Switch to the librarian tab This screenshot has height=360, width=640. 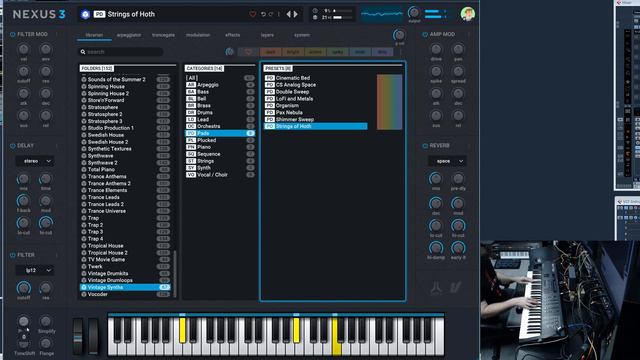click(94, 35)
